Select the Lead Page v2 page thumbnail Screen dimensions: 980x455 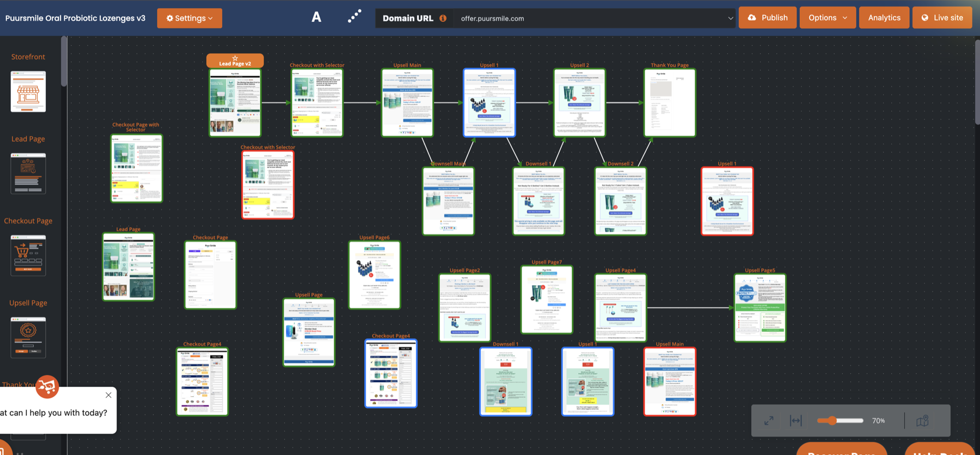coord(235,102)
